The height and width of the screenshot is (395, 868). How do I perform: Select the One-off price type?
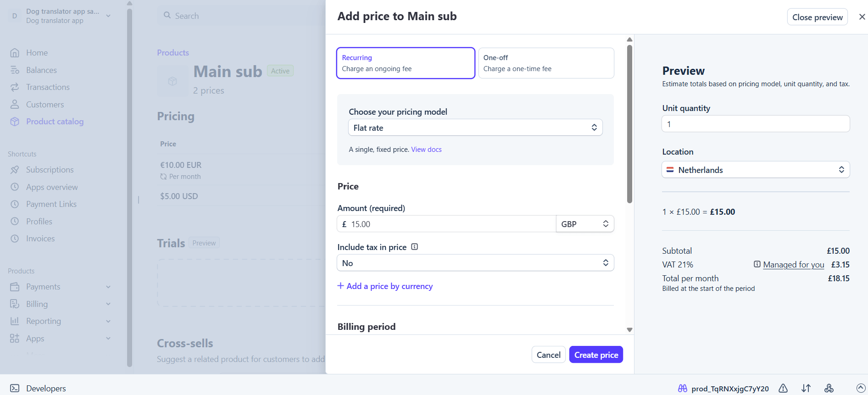click(546, 63)
